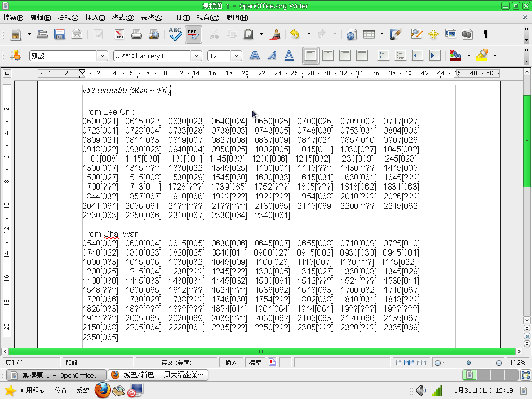Image resolution: width=532 pixels, height=399 pixels.
Task: Toggle AutoSpellcheck on or off
Action: (193, 35)
